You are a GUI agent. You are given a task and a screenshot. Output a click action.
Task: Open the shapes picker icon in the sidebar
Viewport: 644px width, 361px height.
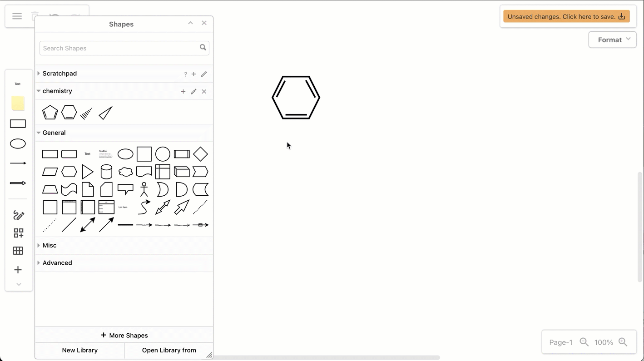[18, 233]
